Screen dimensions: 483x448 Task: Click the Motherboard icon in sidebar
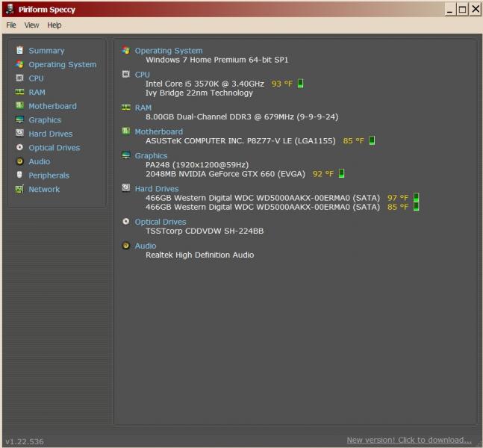pyautogui.click(x=19, y=106)
